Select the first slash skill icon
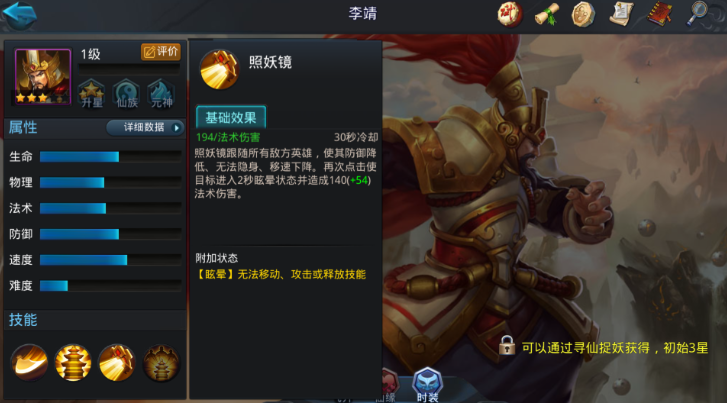 29,362
